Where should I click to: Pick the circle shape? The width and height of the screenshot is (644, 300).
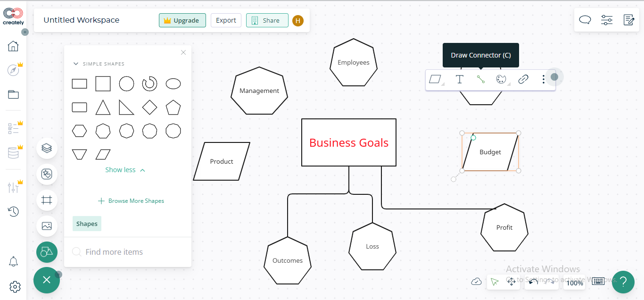click(126, 84)
